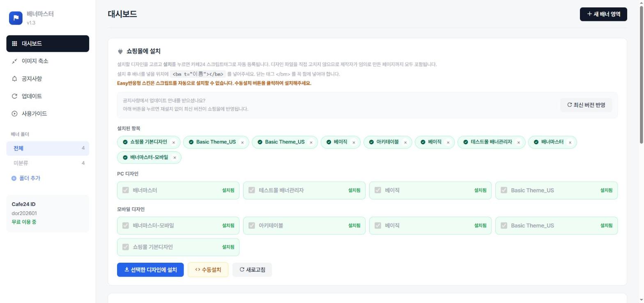Screen dimensions: 644x303
Task: Remove the 배너마스터-모바일 installed chip
Action: pos(175,157)
